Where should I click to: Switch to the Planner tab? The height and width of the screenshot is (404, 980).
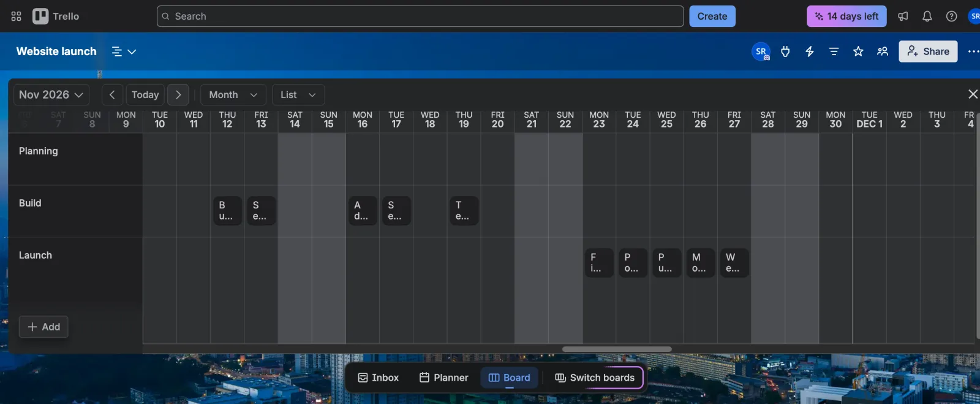(x=444, y=378)
